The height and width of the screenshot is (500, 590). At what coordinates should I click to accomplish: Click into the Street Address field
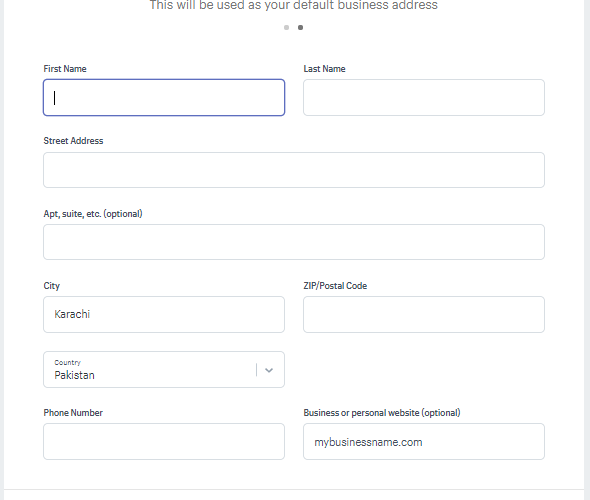(294, 170)
